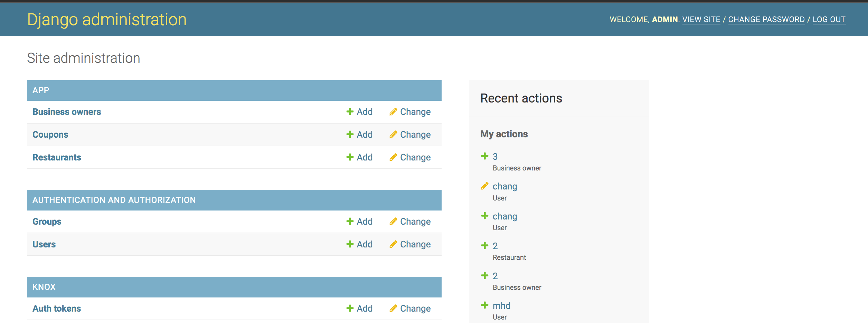
Task: Click Add text for Restaurants
Action: [x=365, y=157]
